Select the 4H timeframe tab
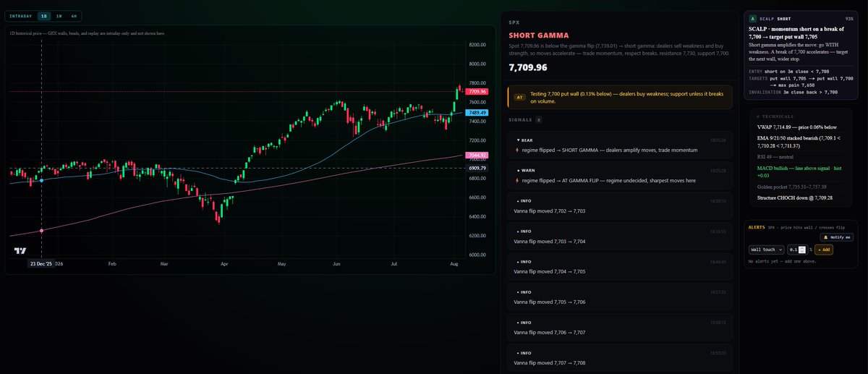Screen dimensions: 868x374 click(x=74, y=16)
